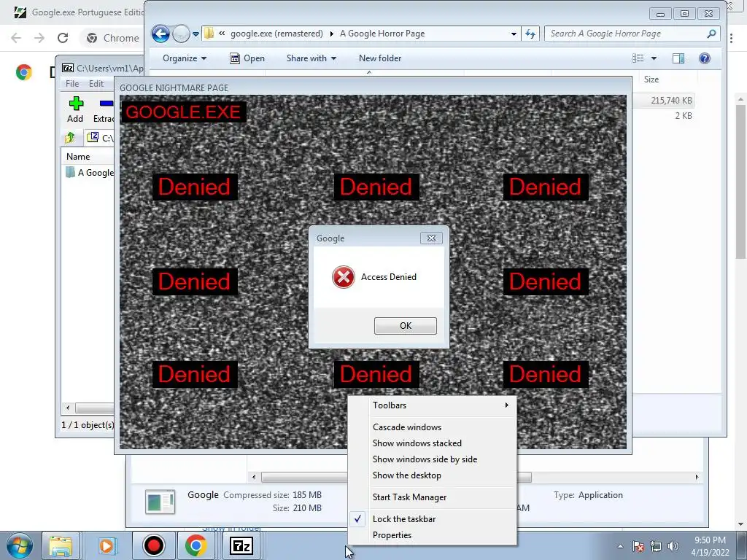
Task: Click Chrome back arrow
Action: tap(16, 38)
